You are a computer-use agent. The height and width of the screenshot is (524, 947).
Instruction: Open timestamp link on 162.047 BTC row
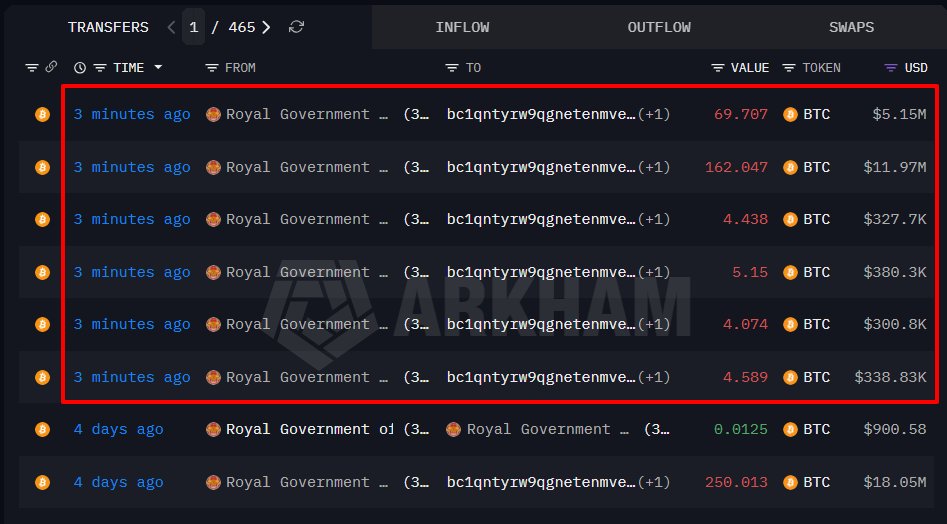point(132,167)
